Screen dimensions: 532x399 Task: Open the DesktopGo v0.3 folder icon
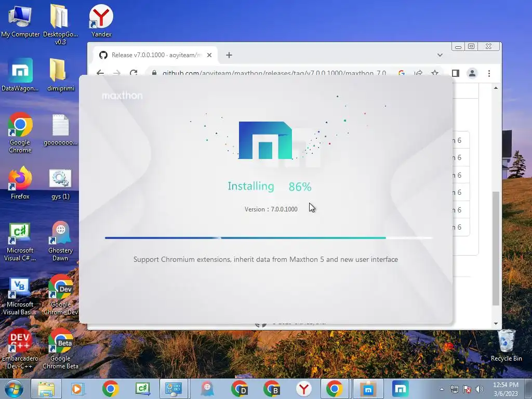coord(60,24)
